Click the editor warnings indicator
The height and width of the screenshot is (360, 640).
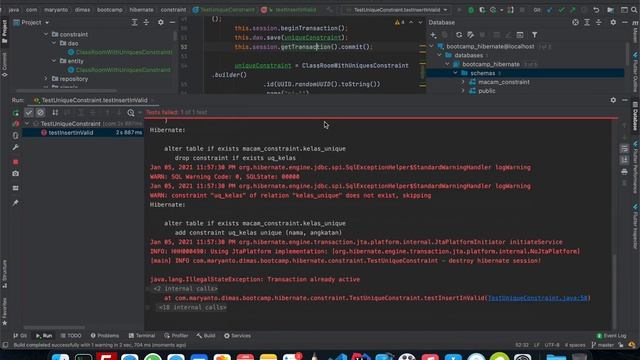coord(400,22)
